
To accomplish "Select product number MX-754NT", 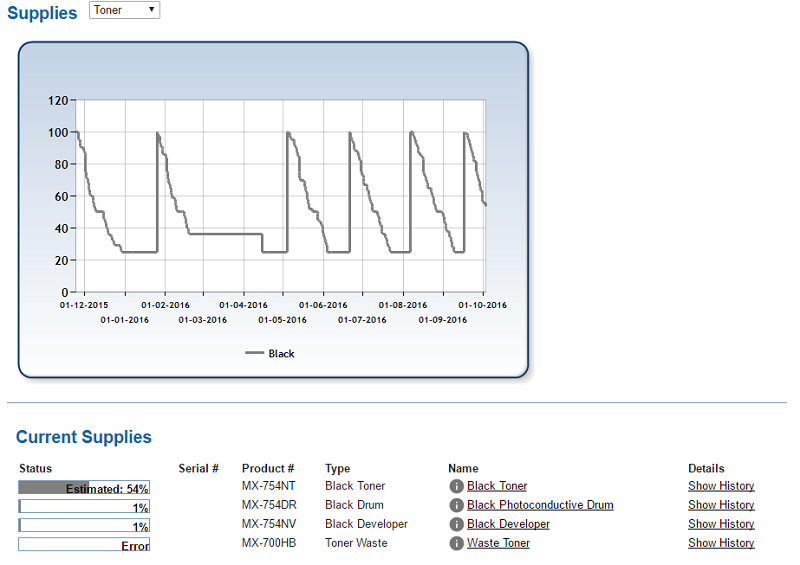I will [269, 486].
